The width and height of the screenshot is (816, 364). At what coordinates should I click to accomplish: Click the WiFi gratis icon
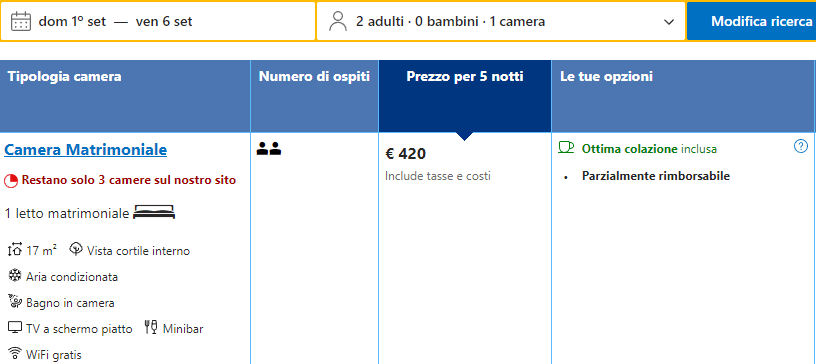coord(15,354)
